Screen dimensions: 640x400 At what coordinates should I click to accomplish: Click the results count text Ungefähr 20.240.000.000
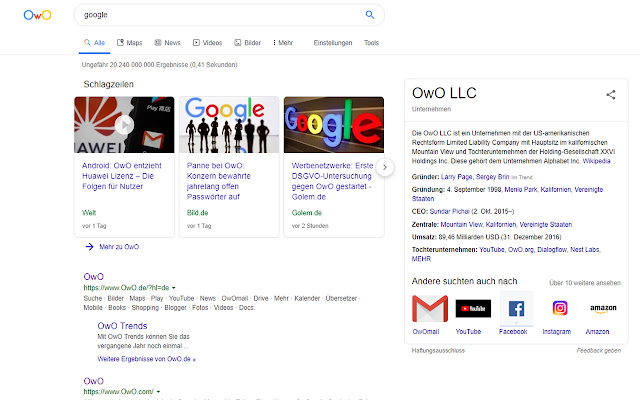point(159,65)
